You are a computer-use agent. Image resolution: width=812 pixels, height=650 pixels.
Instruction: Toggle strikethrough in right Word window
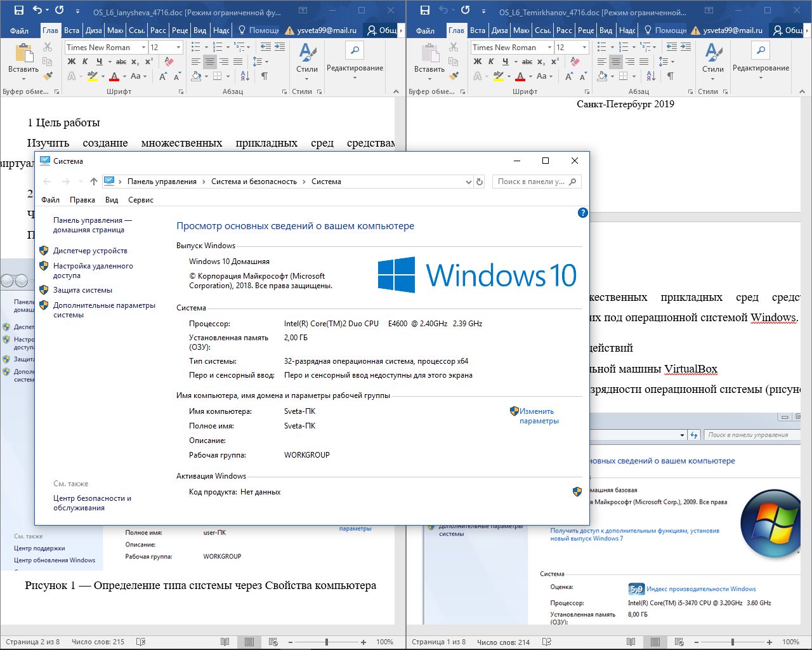click(x=527, y=62)
